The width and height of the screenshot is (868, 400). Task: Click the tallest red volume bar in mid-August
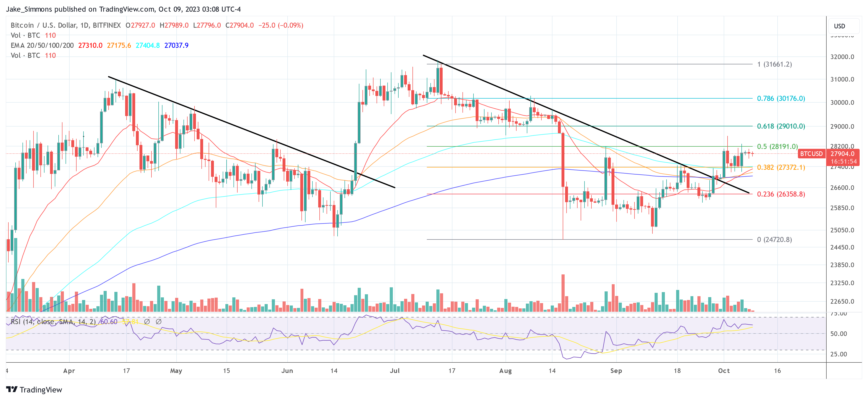tap(563, 293)
